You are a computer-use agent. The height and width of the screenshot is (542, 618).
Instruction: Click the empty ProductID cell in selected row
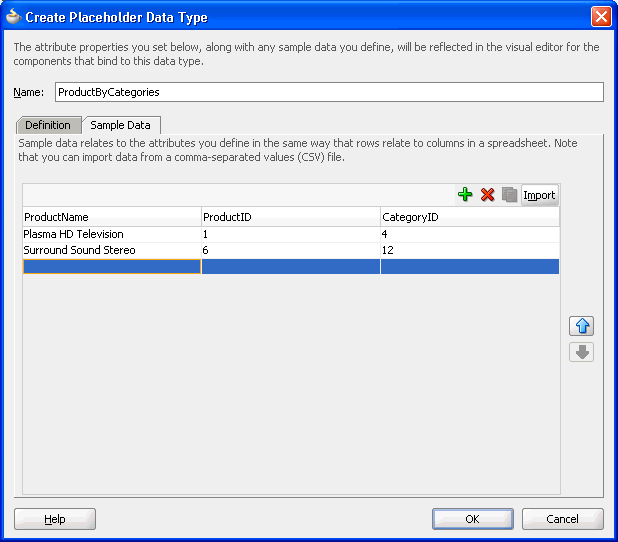coord(291,266)
